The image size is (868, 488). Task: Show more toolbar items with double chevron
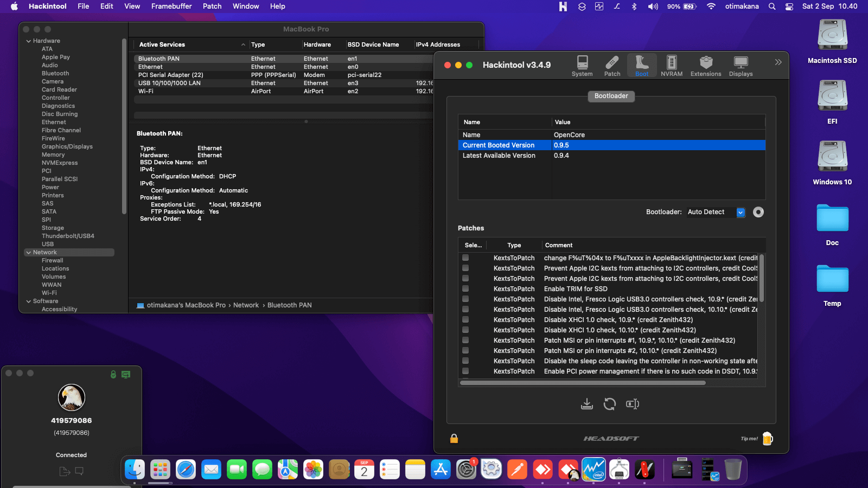778,62
